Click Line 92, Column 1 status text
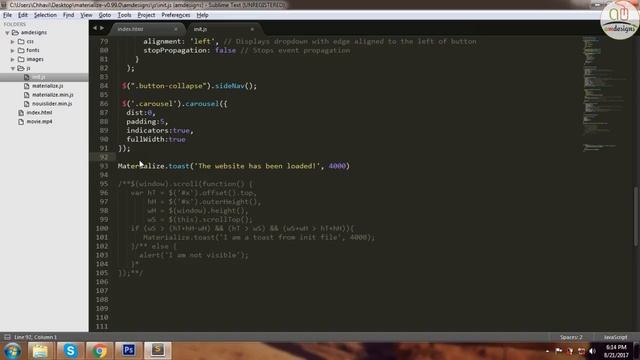This screenshot has width=640, height=360. coord(36,337)
